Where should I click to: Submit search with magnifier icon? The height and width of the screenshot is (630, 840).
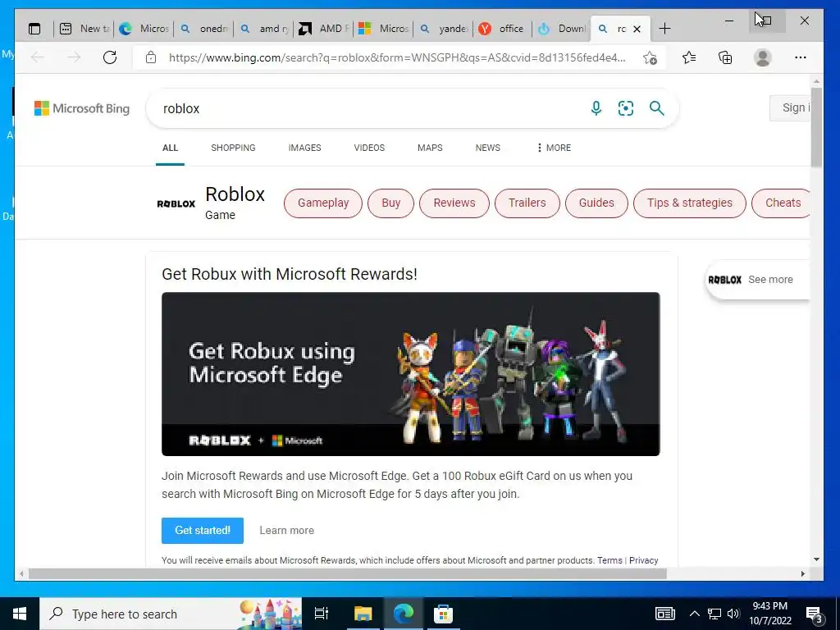click(657, 108)
